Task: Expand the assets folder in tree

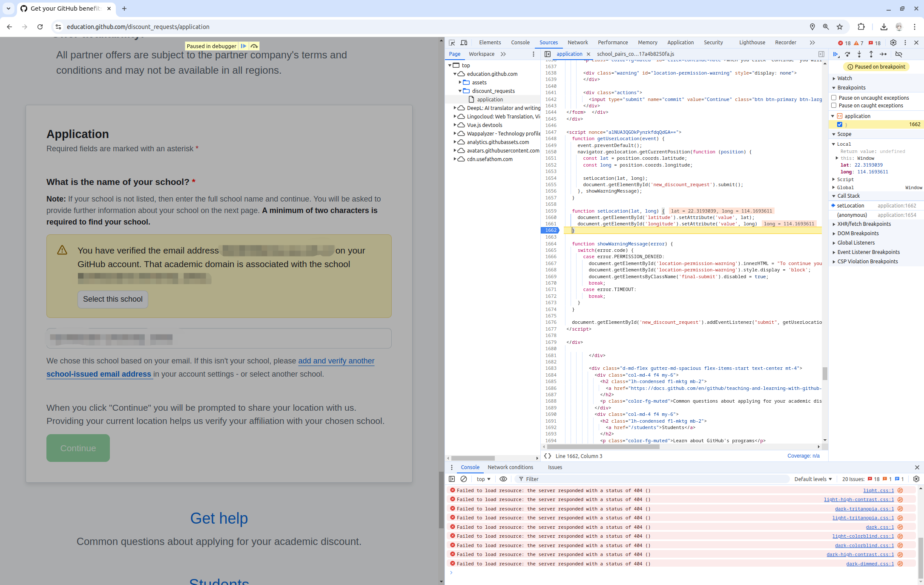Action: pyautogui.click(x=460, y=82)
